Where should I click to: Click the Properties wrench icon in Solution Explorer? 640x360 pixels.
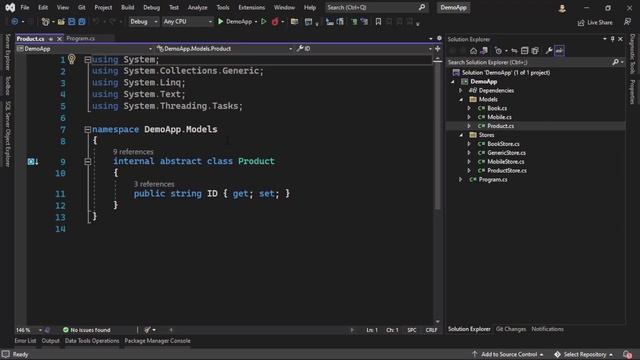tap(549, 51)
